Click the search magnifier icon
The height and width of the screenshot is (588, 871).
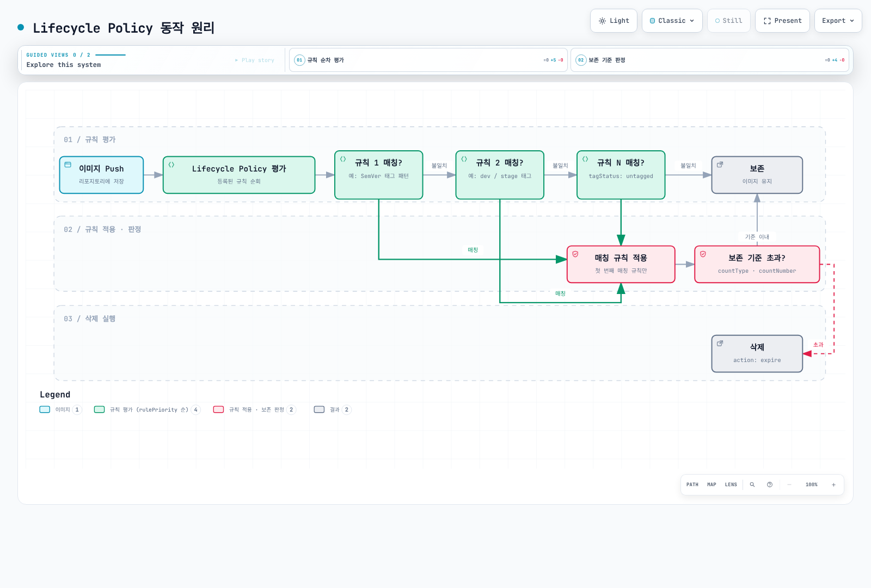[x=752, y=485]
